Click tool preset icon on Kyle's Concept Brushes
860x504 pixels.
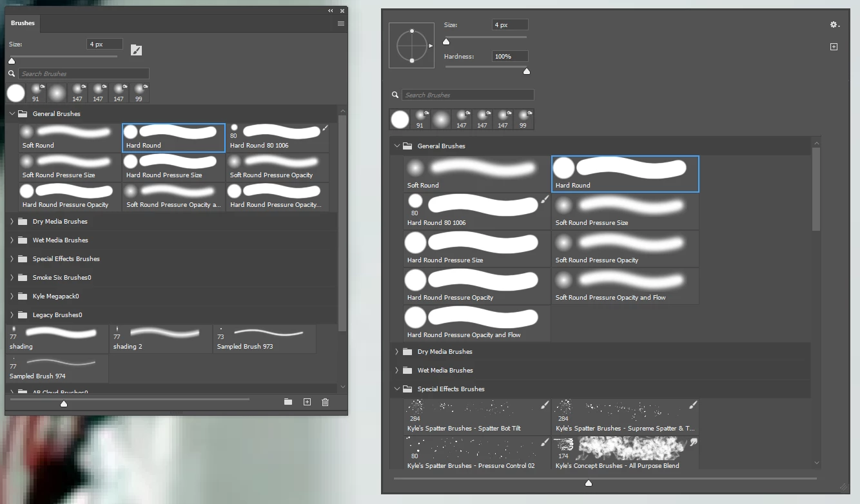click(694, 442)
